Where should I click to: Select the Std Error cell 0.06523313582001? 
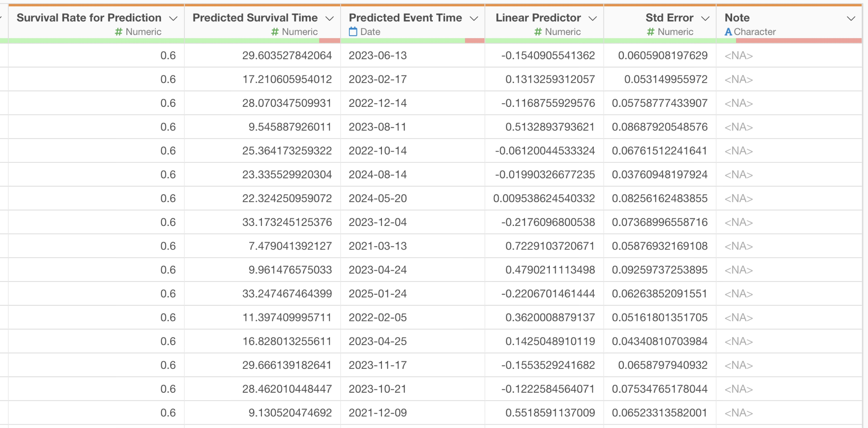pos(659,412)
